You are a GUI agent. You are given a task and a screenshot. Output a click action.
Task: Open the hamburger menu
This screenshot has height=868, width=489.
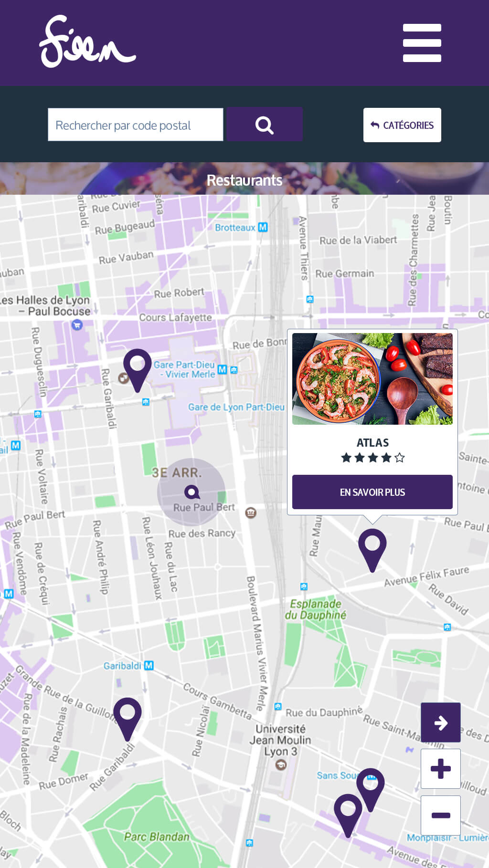[x=422, y=43]
